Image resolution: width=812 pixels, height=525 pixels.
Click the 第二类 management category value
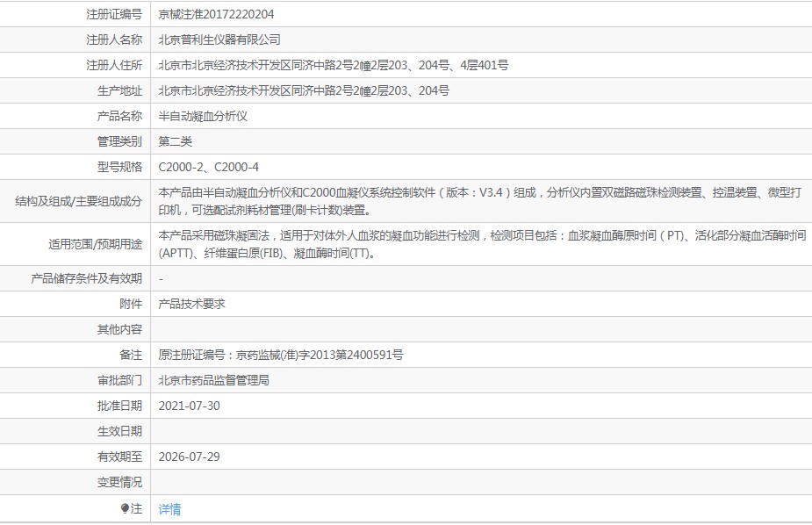[175, 141]
